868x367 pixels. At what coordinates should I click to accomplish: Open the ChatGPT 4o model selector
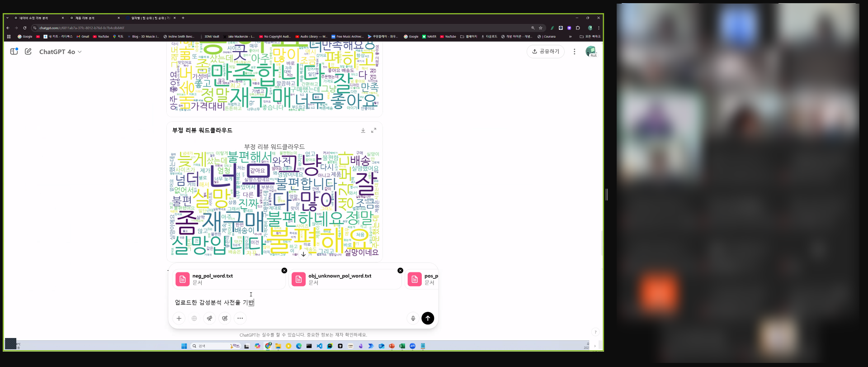tap(61, 52)
